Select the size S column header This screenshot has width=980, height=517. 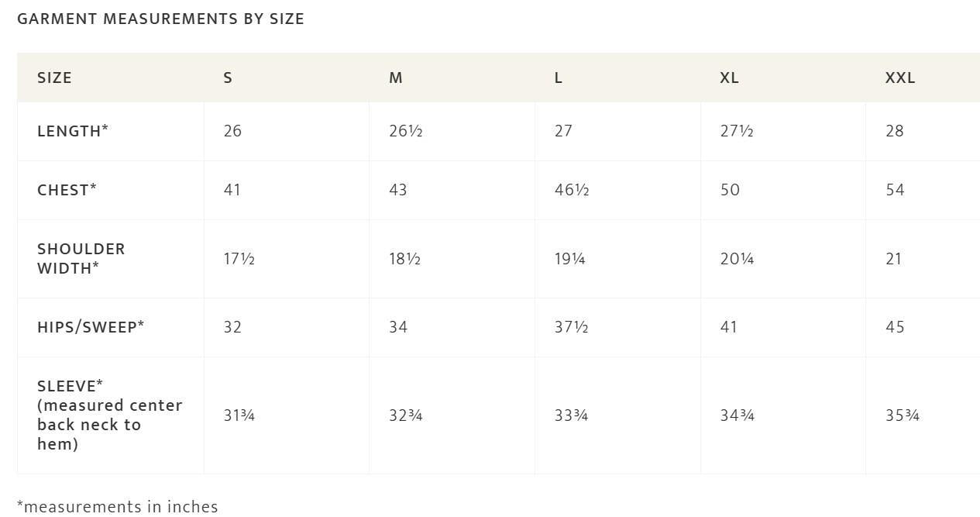[x=228, y=78]
